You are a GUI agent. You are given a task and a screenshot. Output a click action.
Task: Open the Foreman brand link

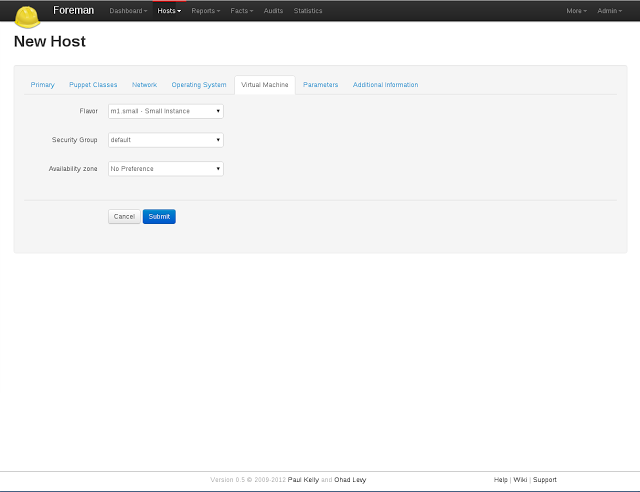[73, 10]
